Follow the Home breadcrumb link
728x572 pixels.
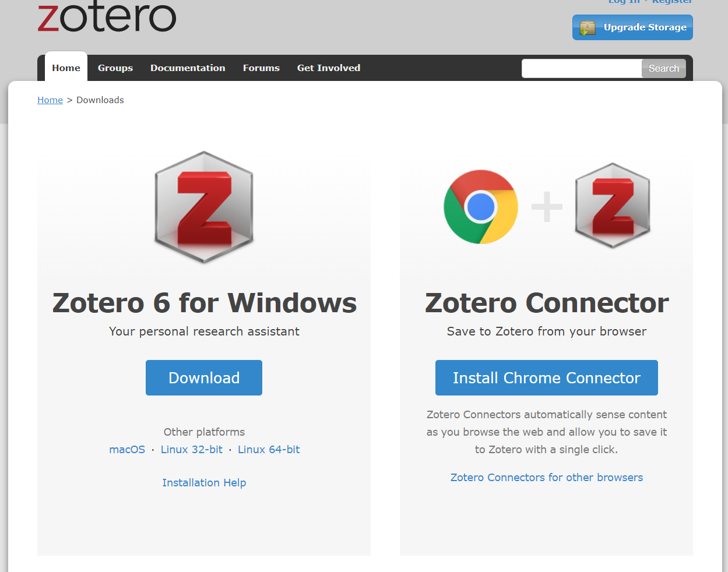[50, 100]
